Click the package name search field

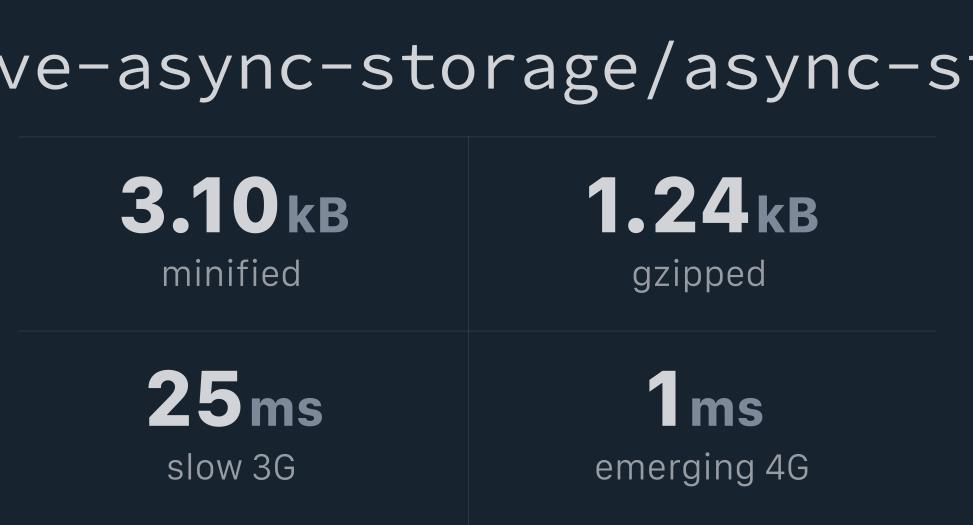click(486, 68)
